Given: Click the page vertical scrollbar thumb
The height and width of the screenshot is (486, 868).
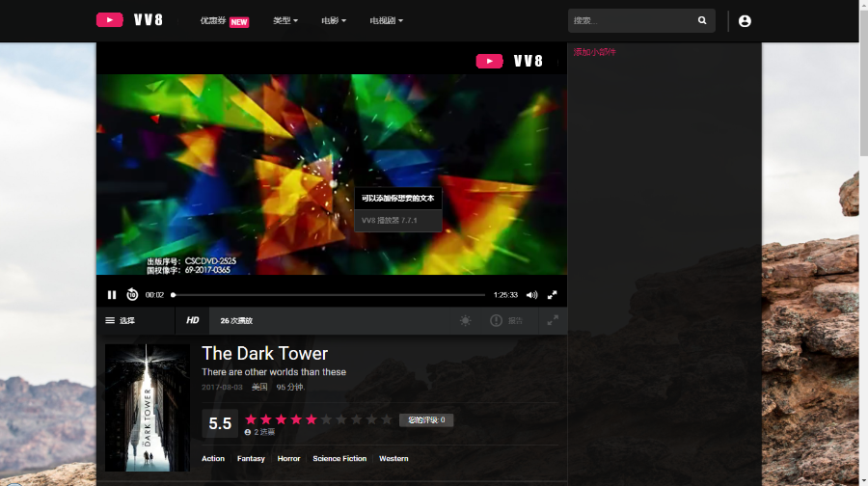Looking at the screenshot, I should click(x=863, y=86).
